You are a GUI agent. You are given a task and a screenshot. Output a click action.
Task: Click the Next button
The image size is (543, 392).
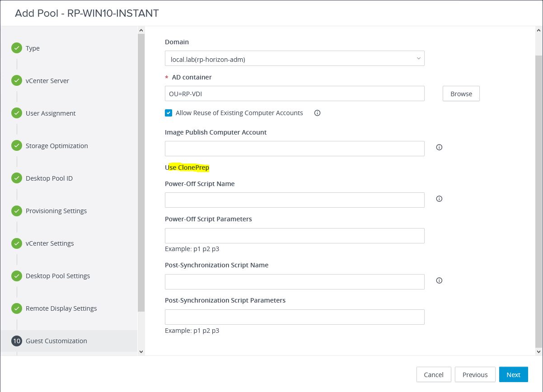pyautogui.click(x=513, y=374)
